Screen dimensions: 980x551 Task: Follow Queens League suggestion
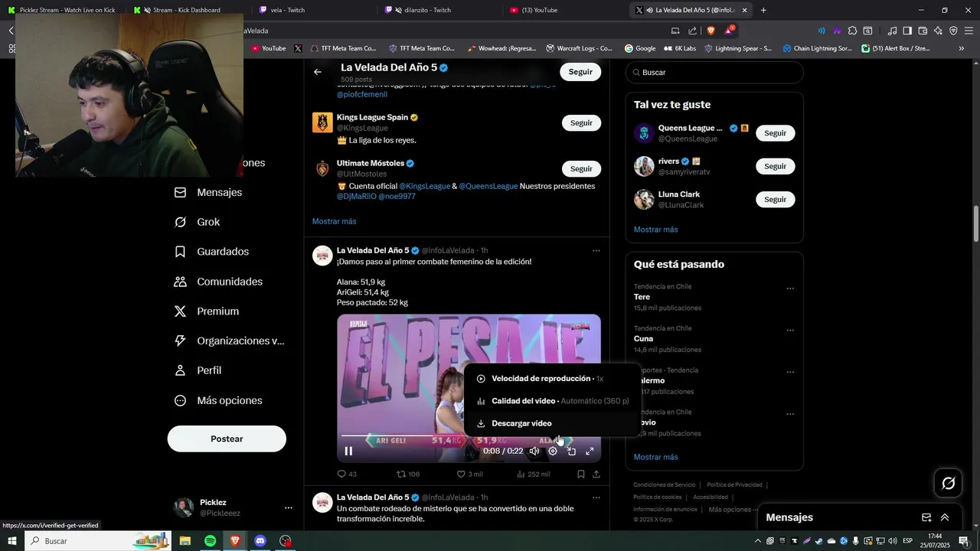tap(775, 133)
